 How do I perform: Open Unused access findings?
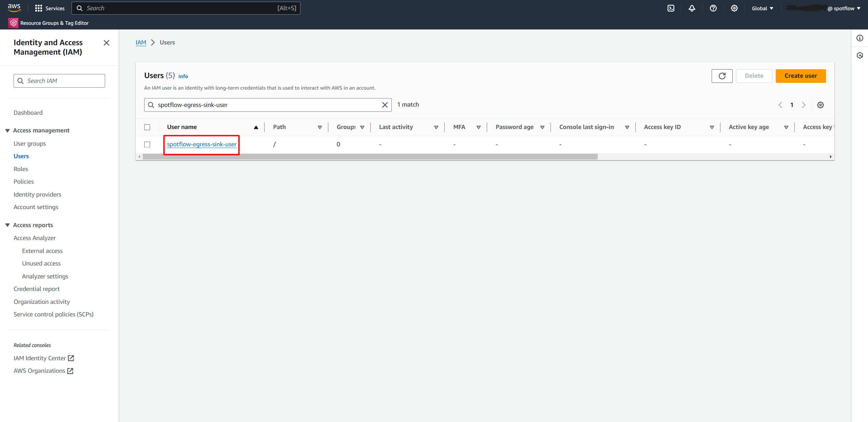pyautogui.click(x=41, y=263)
